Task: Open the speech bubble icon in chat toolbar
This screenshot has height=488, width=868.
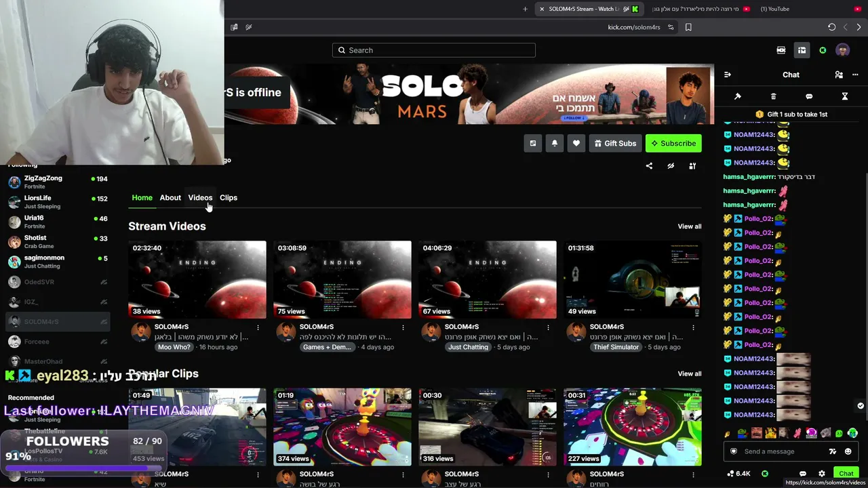Action: pos(809,96)
